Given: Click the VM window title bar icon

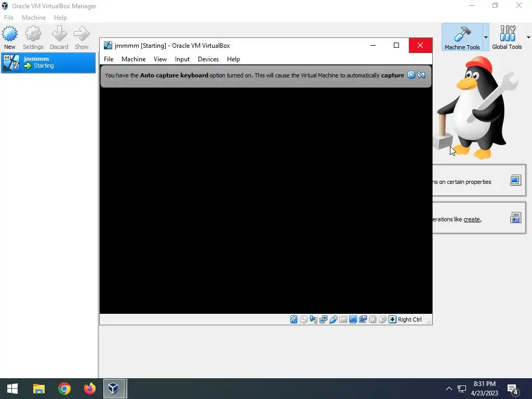Looking at the screenshot, I should click(108, 46).
